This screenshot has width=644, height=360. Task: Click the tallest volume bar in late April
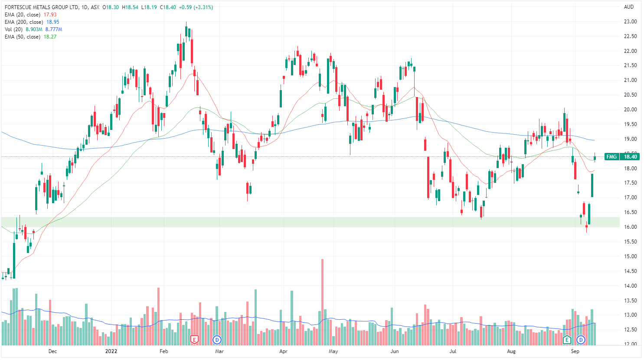tap(322, 302)
